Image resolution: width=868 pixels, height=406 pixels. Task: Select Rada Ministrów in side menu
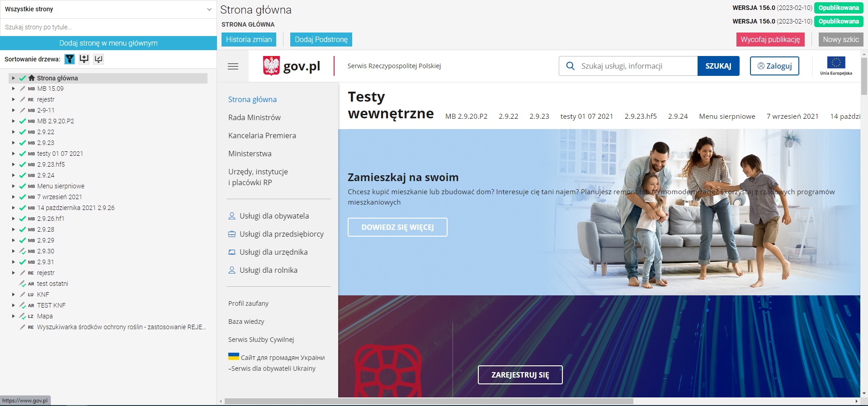click(x=255, y=117)
